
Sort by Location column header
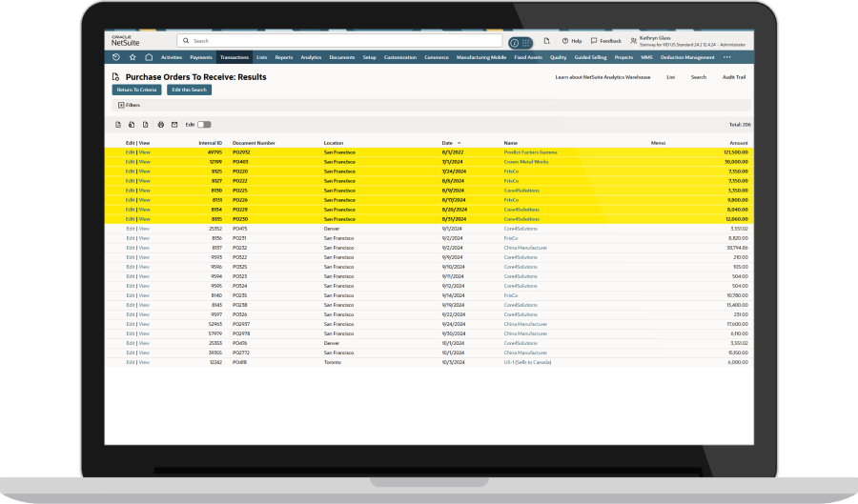(334, 143)
